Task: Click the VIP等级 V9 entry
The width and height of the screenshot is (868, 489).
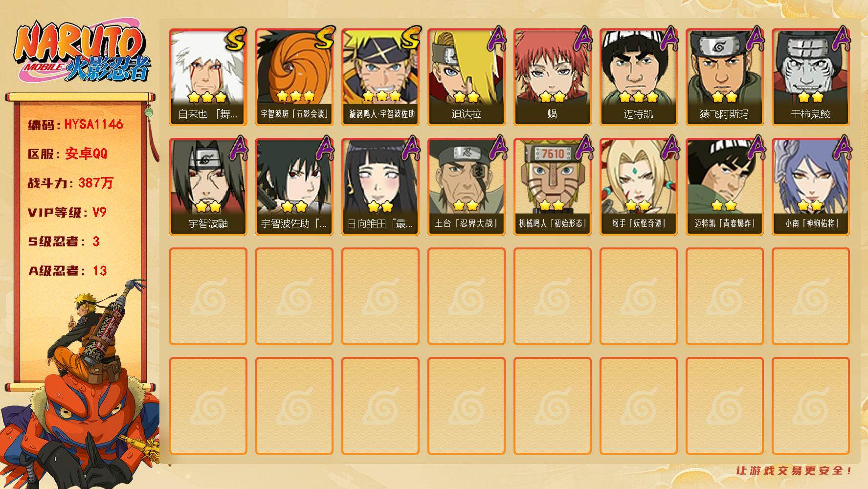Action: pyautogui.click(x=67, y=212)
